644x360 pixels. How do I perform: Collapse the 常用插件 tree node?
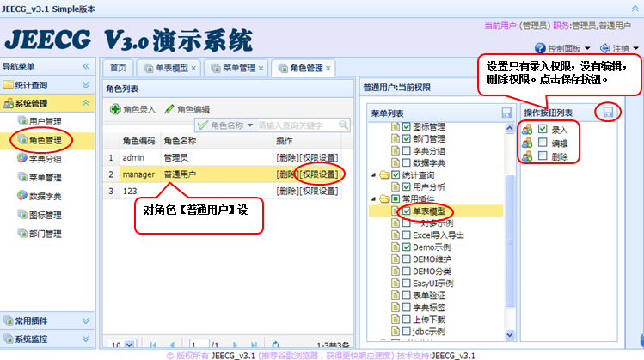(x=373, y=198)
